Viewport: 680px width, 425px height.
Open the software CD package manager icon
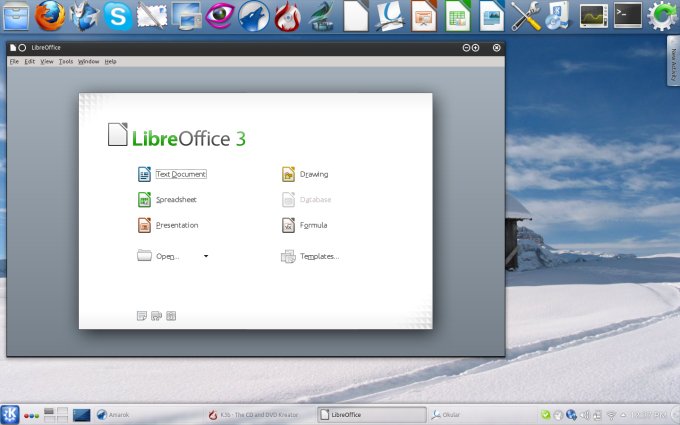[x=559, y=16]
